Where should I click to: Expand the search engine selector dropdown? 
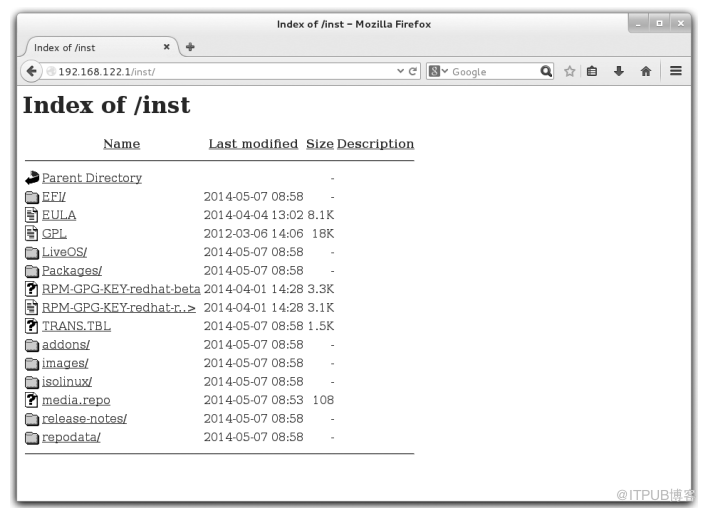[x=439, y=71]
